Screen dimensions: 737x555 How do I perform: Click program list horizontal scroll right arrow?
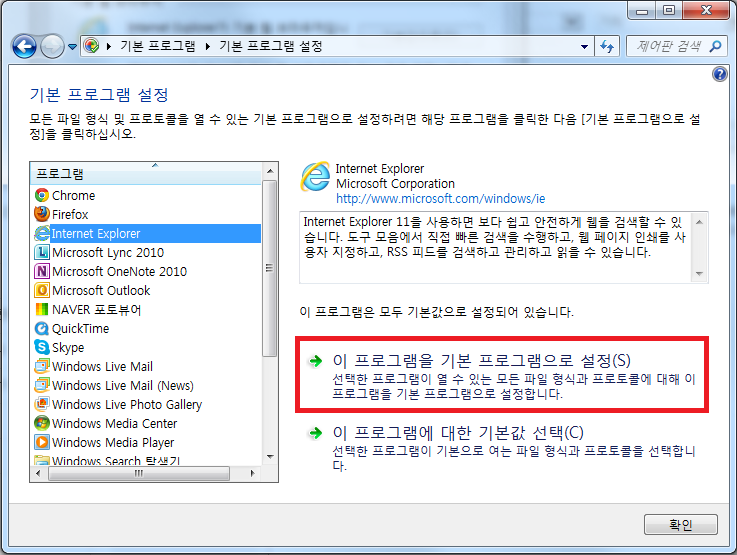coord(252,473)
